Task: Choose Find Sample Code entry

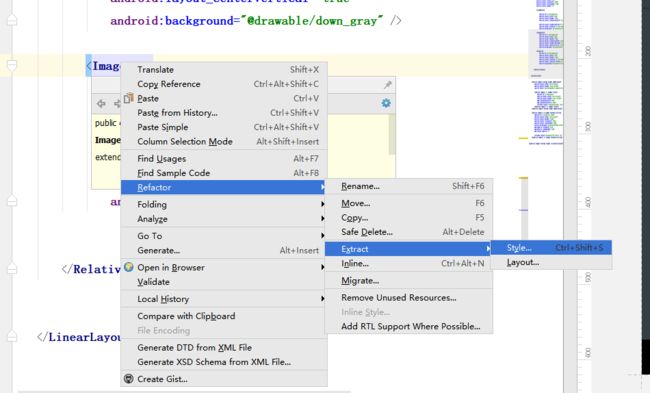Action: pyautogui.click(x=224, y=173)
